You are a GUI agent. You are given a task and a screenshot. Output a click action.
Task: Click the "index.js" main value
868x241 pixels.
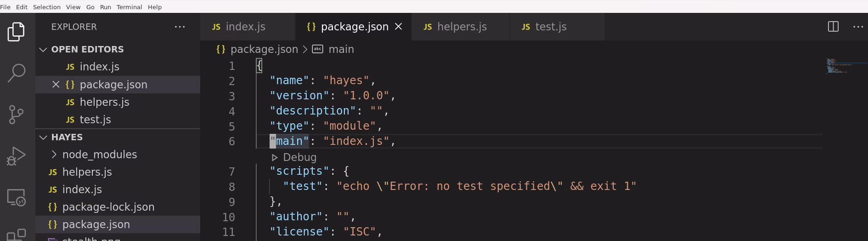click(356, 141)
